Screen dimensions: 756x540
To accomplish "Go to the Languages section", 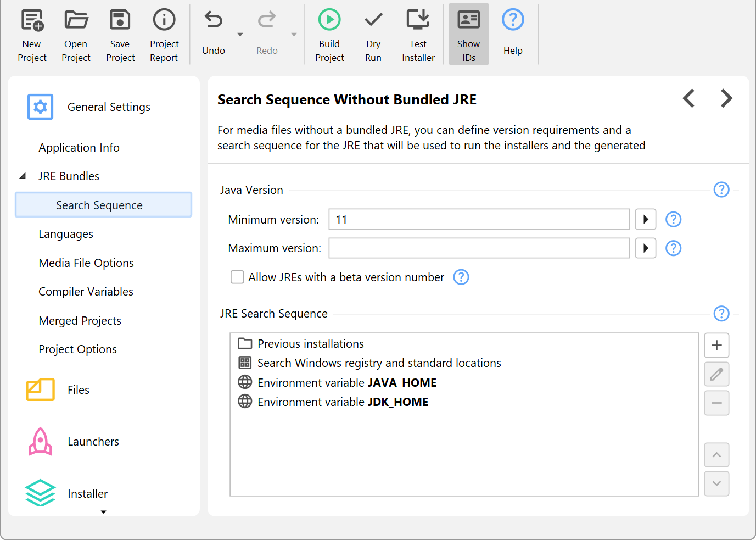I will 66,234.
